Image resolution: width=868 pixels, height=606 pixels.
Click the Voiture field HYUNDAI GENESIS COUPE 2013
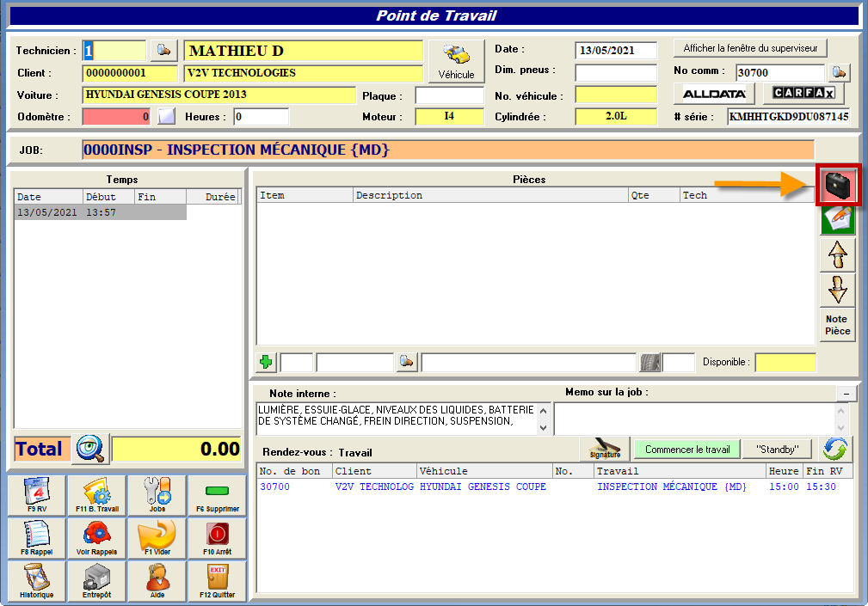tap(219, 95)
